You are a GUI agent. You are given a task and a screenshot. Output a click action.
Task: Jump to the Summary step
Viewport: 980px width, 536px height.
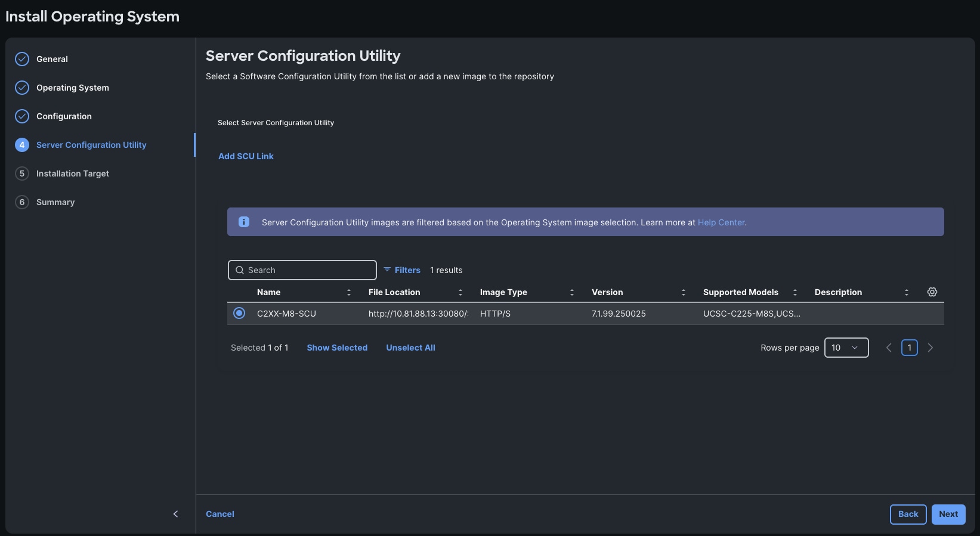[55, 202]
